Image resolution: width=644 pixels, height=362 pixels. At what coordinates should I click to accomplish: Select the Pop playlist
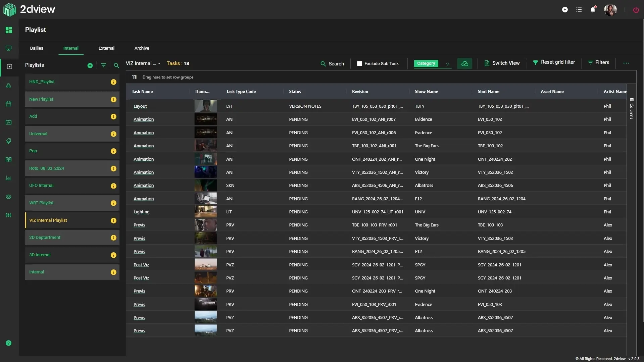click(72, 151)
